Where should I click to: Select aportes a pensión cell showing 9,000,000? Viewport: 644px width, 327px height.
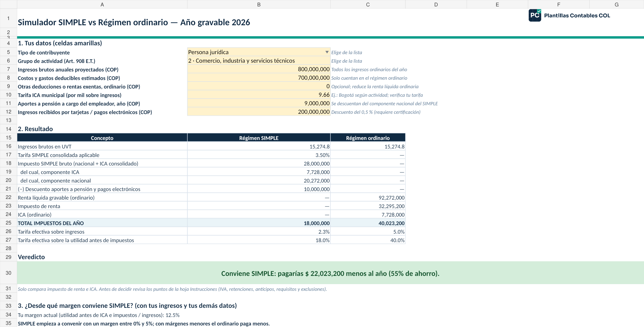click(x=259, y=103)
